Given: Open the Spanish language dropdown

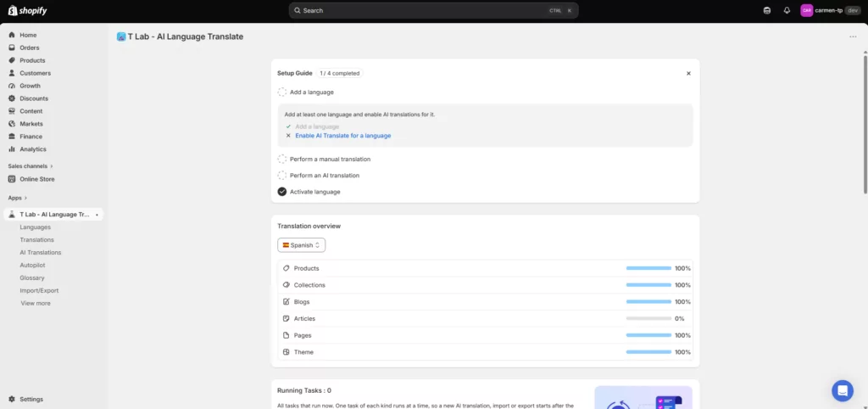Looking at the screenshot, I should coord(301,245).
